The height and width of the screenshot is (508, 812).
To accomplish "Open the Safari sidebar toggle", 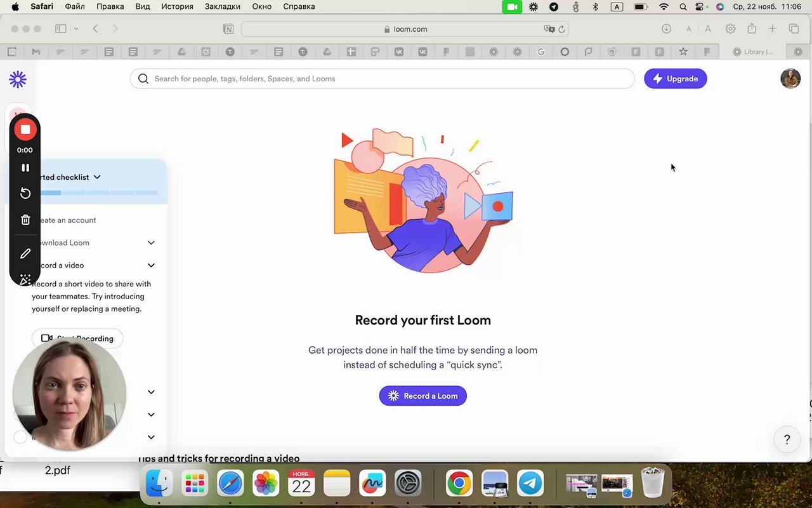I will [61, 29].
